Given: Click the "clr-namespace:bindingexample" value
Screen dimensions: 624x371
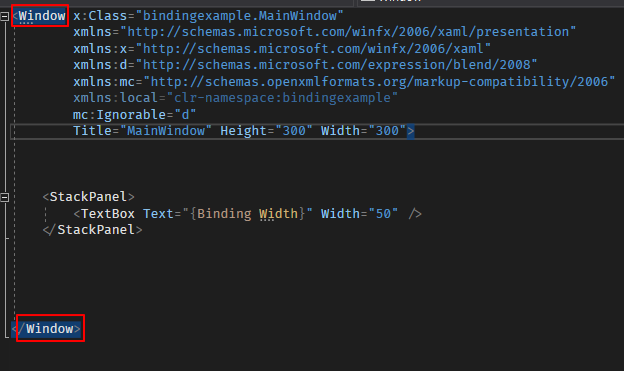Looking at the screenshot, I should click(282, 98).
